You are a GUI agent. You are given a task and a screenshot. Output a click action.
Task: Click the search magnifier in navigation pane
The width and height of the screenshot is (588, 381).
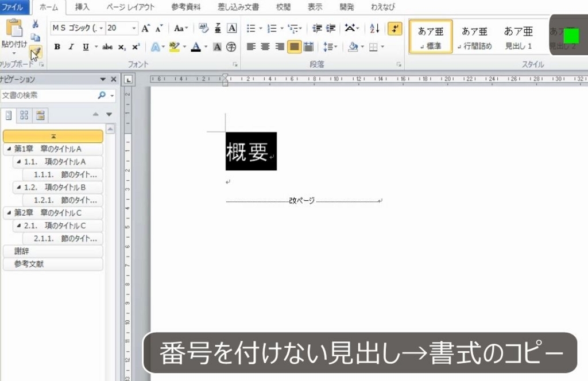102,95
